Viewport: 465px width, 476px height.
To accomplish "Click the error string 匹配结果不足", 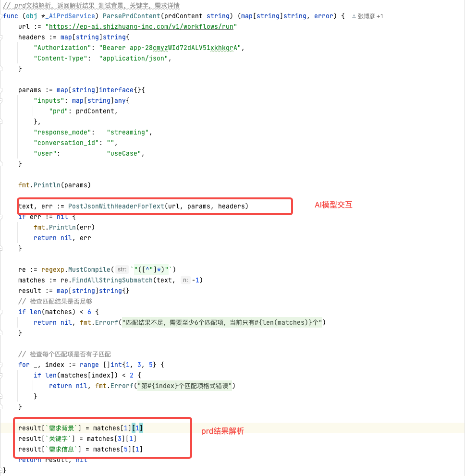I will coord(222,323).
